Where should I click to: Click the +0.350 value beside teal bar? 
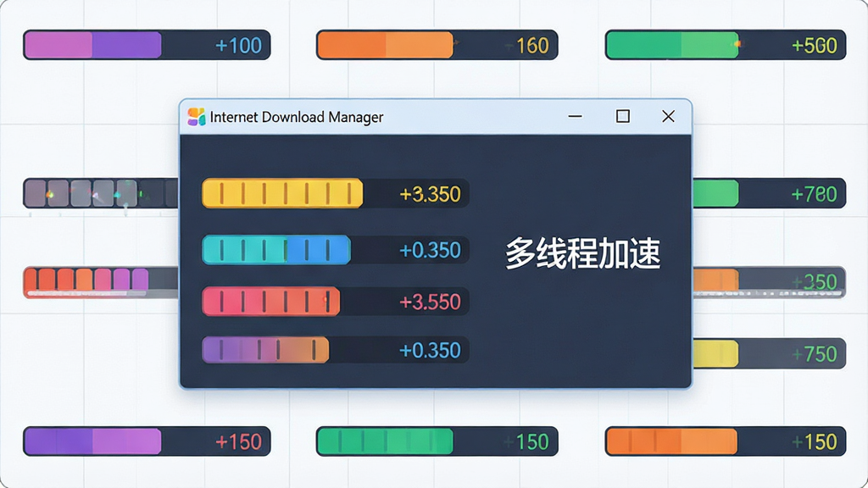click(x=430, y=250)
